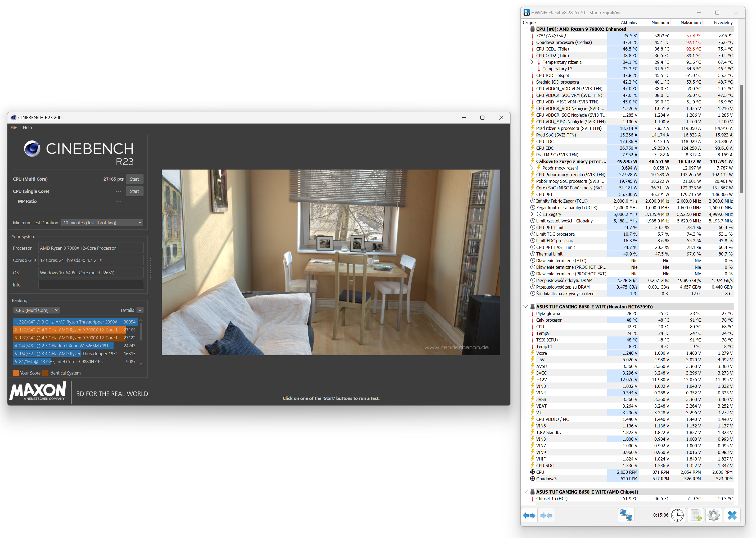Collapse the CPU [#0] AMD Ryzen sensor group

coord(525,29)
